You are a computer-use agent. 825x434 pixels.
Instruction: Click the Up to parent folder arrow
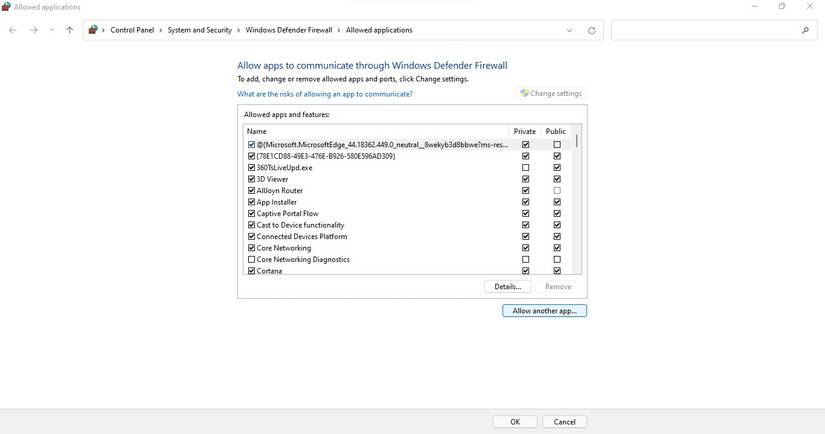pos(69,30)
